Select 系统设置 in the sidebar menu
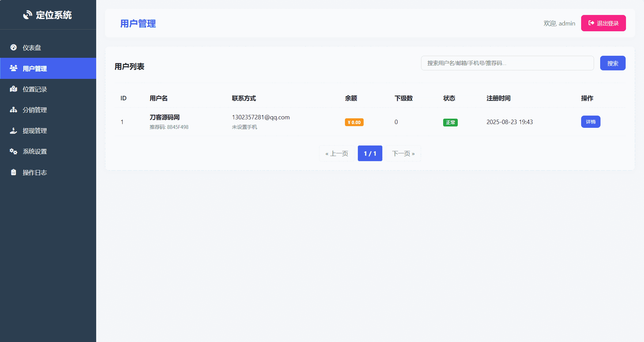This screenshot has width=644, height=342. pyautogui.click(x=35, y=151)
